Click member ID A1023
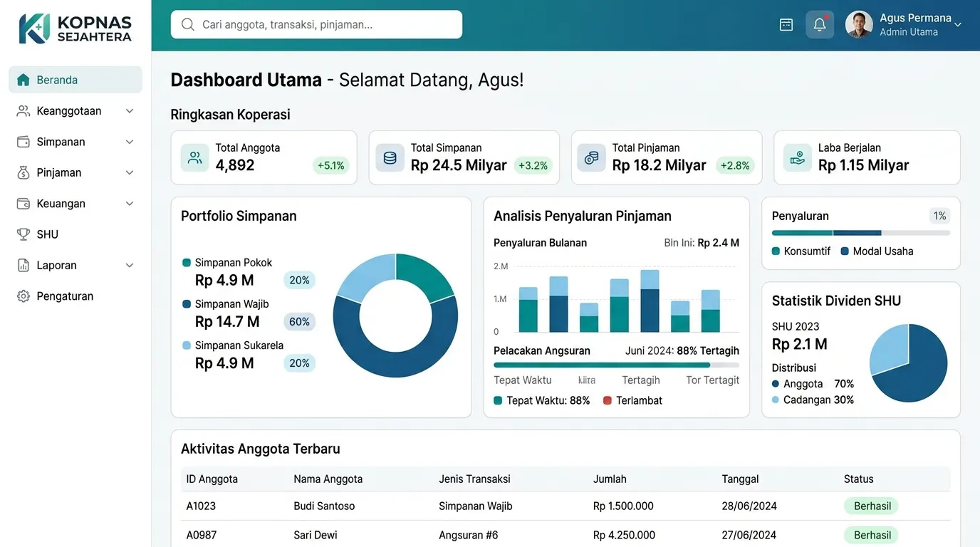Viewport: 980px width, 547px height. pos(201,506)
